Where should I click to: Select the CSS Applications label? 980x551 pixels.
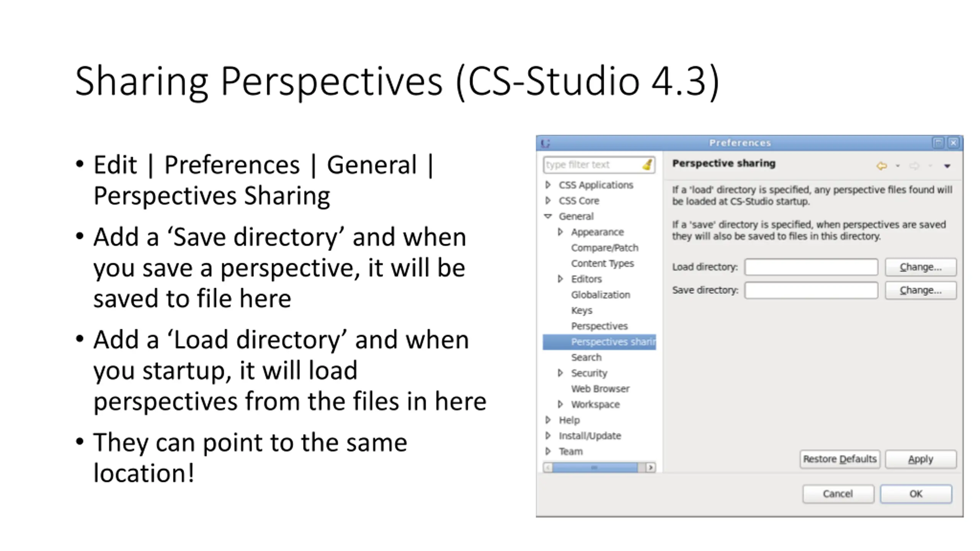coord(596,185)
